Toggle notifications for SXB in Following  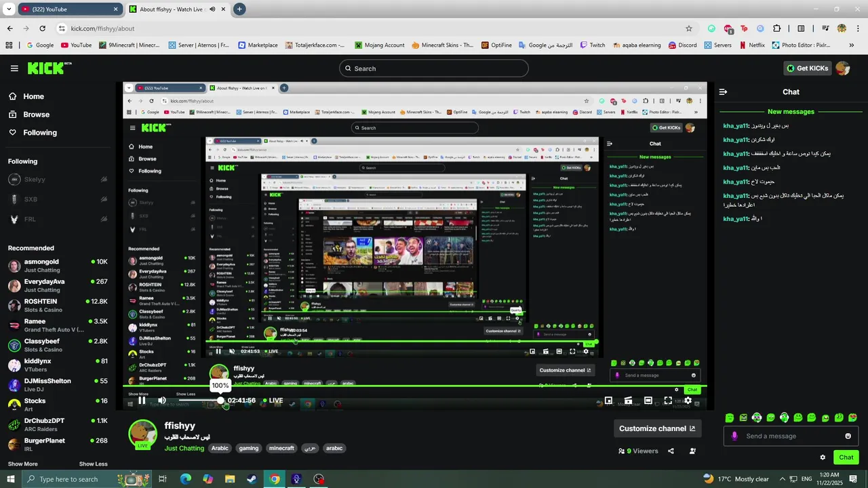coord(104,199)
